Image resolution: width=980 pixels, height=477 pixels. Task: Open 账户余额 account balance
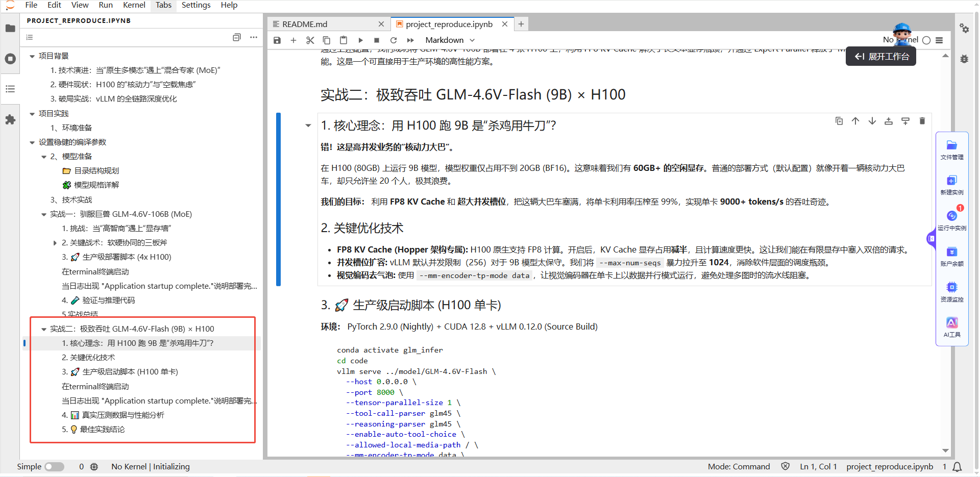point(952,257)
